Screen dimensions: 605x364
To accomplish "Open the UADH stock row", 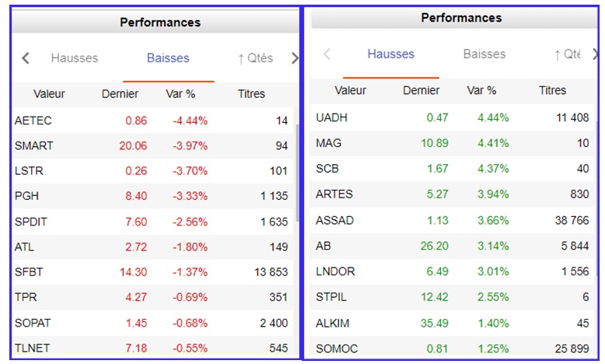I will (x=332, y=117).
